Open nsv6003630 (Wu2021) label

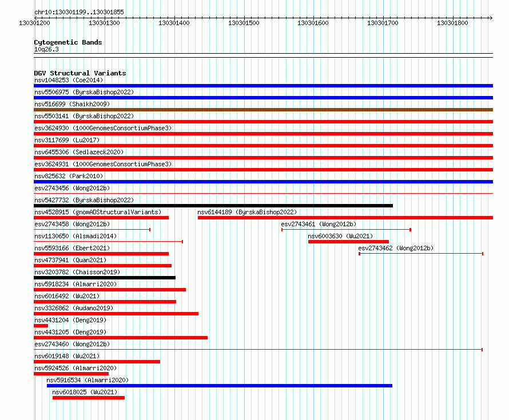pyautogui.click(x=340, y=236)
